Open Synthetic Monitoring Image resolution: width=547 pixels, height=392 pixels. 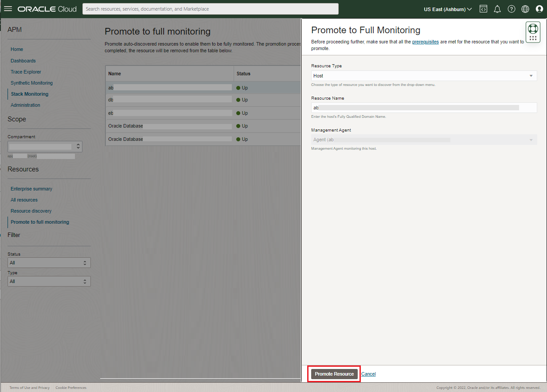pos(31,83)
